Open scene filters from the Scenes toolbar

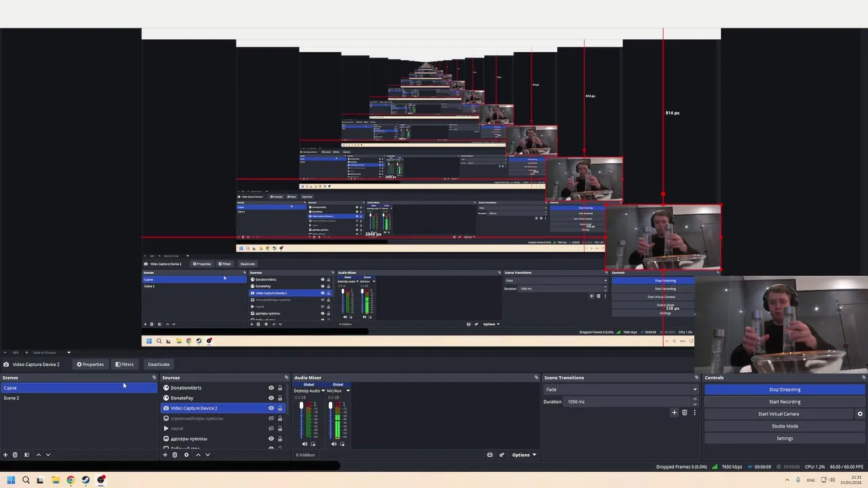pyautogui.click(x=26, y=455)
